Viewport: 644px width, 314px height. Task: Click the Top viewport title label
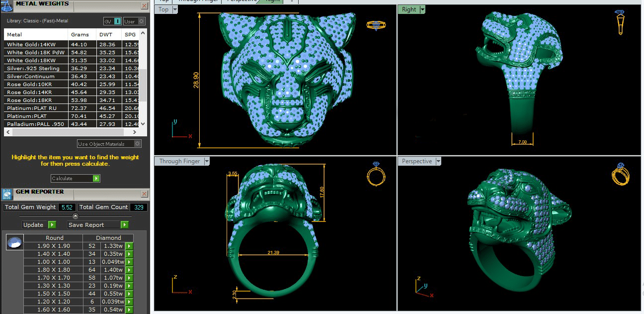tap(163, 9)
